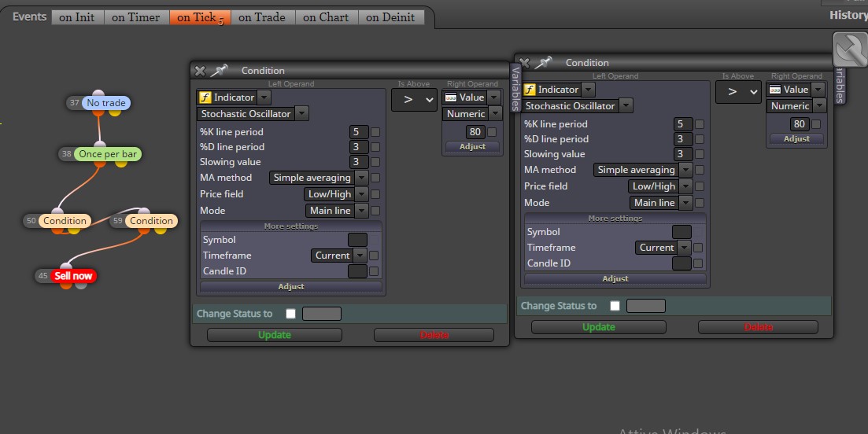Open Value type dropdown in right panel
The height and width of the screenshot is (434, 868).
pos(818,90)
